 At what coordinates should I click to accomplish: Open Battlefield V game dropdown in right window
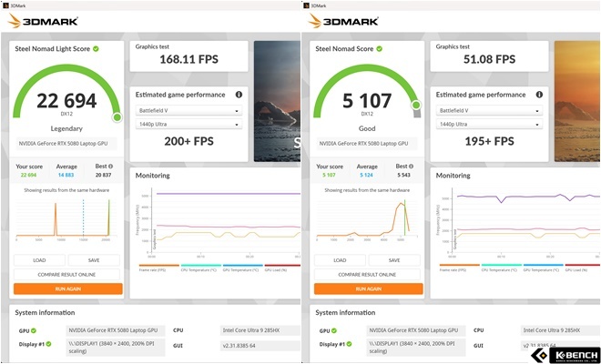pos(490,110)
